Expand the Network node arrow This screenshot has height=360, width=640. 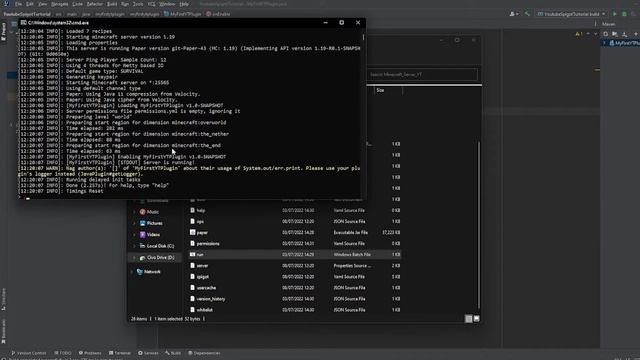click(131, 272)
